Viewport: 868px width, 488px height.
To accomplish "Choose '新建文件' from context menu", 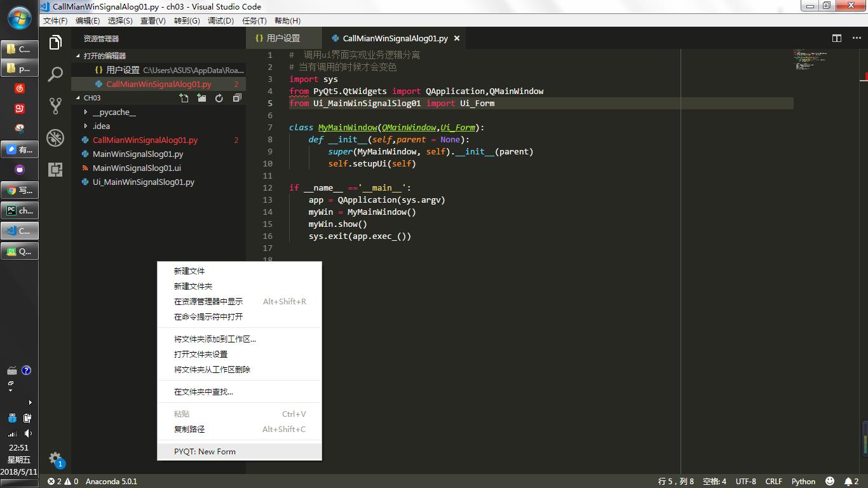I will click(x=189, y=271).
